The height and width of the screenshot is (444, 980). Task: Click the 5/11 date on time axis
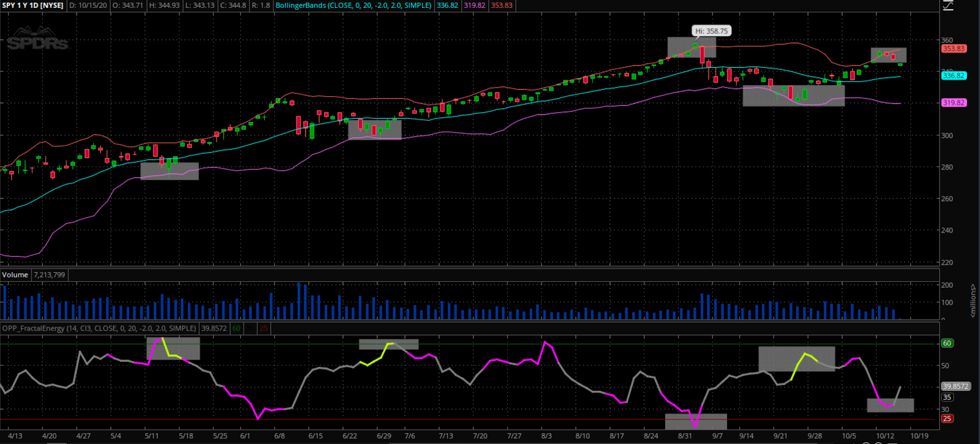(151, 436)
